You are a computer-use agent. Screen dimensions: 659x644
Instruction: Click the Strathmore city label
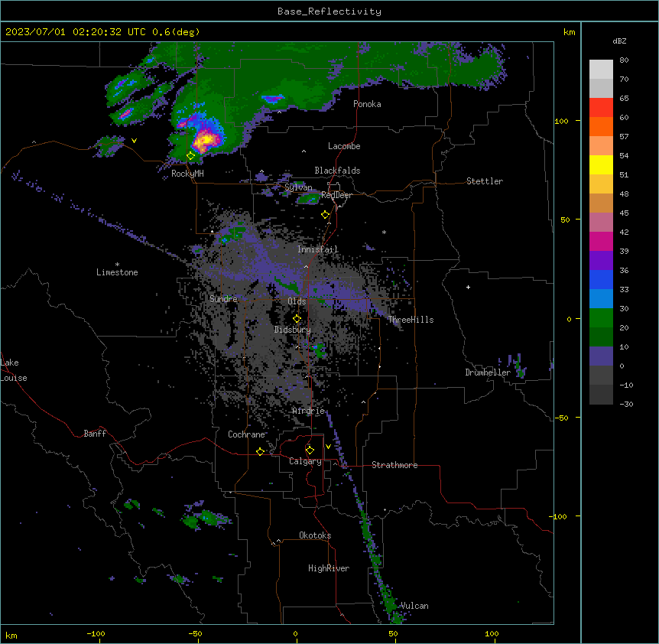(394, 465)
